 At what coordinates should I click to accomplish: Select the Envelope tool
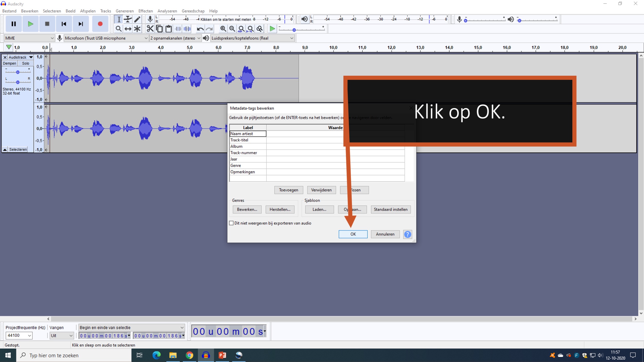(x=128, y=19)
